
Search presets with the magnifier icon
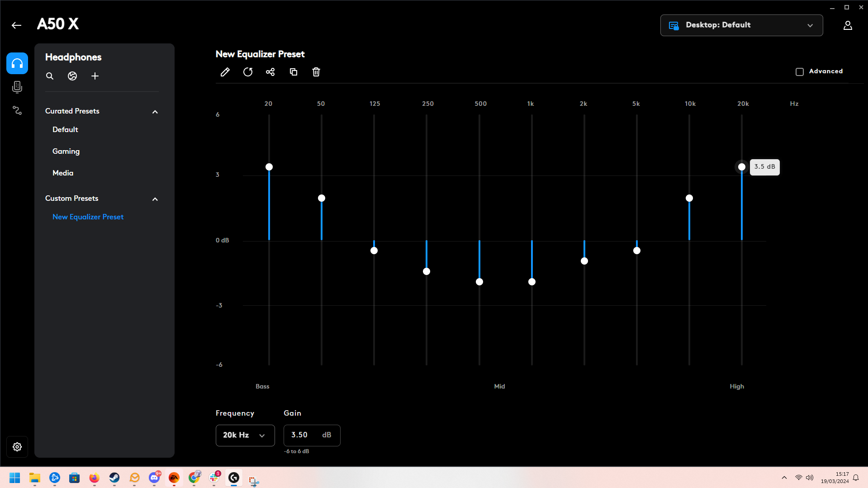click(x=50, y=76)
